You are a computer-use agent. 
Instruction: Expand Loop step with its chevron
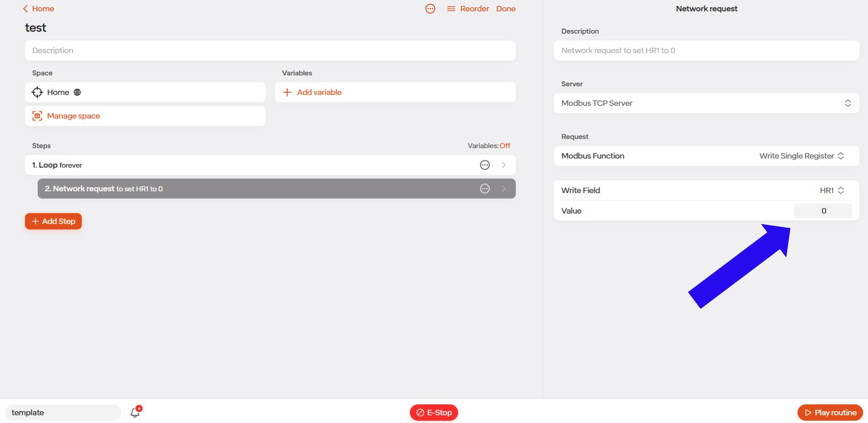coord(503,165)
